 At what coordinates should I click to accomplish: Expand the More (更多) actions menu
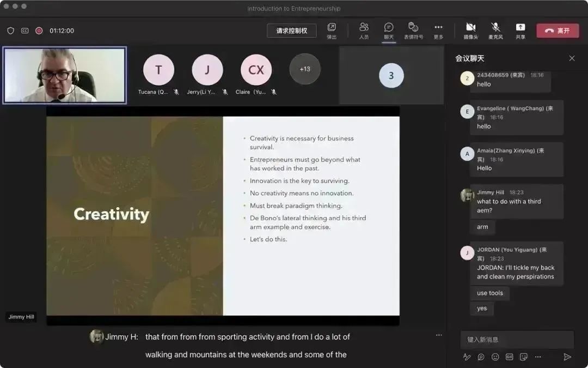[x=438, y=29]
